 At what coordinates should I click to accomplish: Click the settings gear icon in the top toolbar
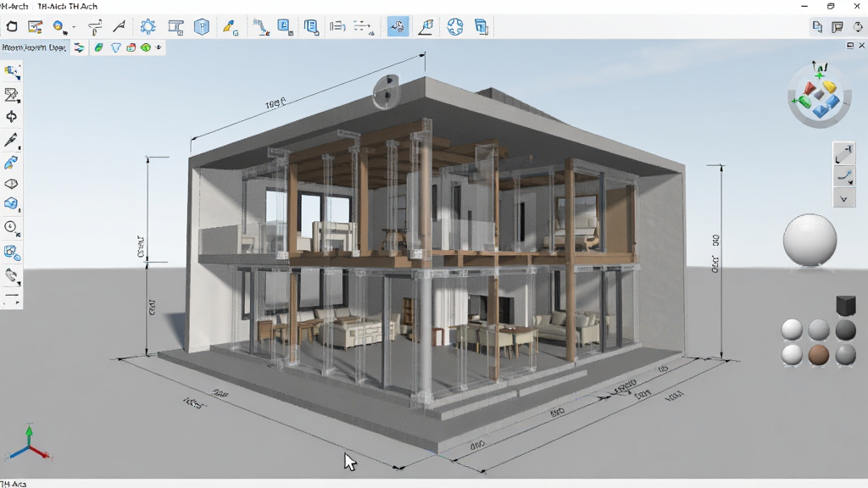147,26
